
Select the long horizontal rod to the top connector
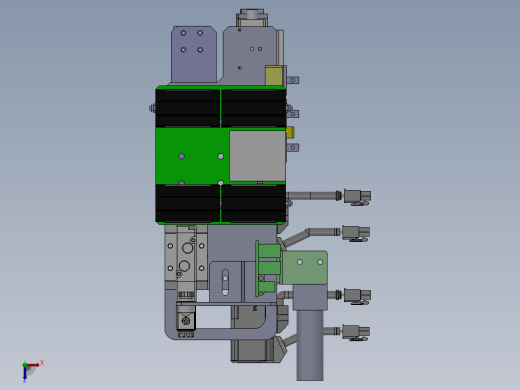click(313, 195)
